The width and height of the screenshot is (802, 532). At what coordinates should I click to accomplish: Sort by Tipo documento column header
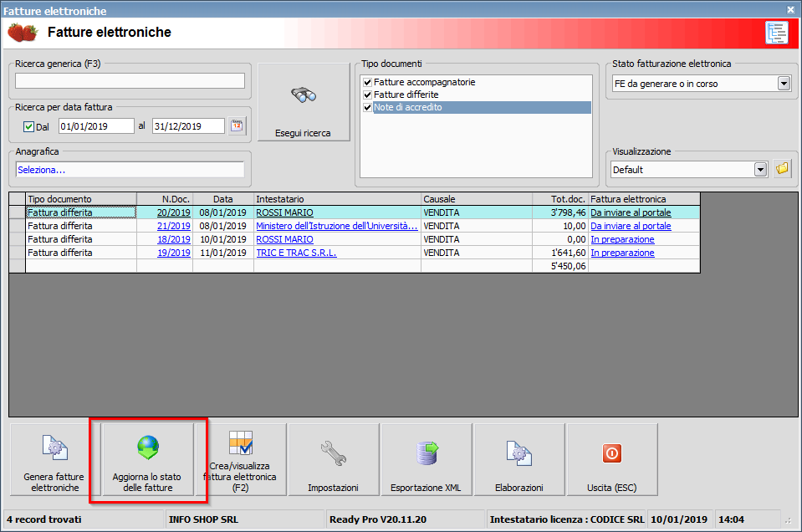pos(81,199)
